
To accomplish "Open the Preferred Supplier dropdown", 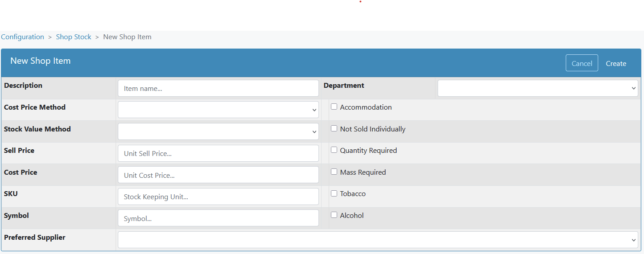I will 378,240.
